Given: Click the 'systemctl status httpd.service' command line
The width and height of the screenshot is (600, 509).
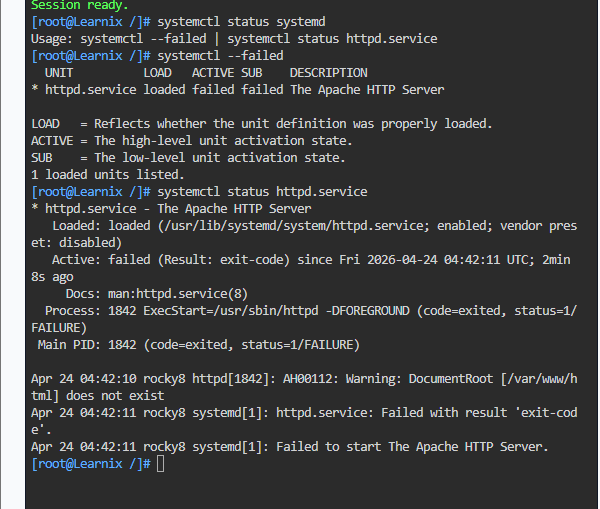Looking at the screenshot, I should coord(262,192).
